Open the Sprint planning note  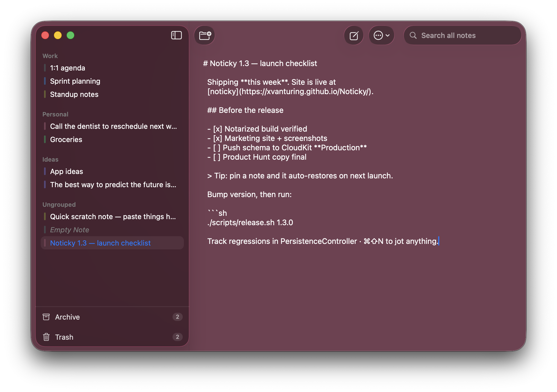112,81
